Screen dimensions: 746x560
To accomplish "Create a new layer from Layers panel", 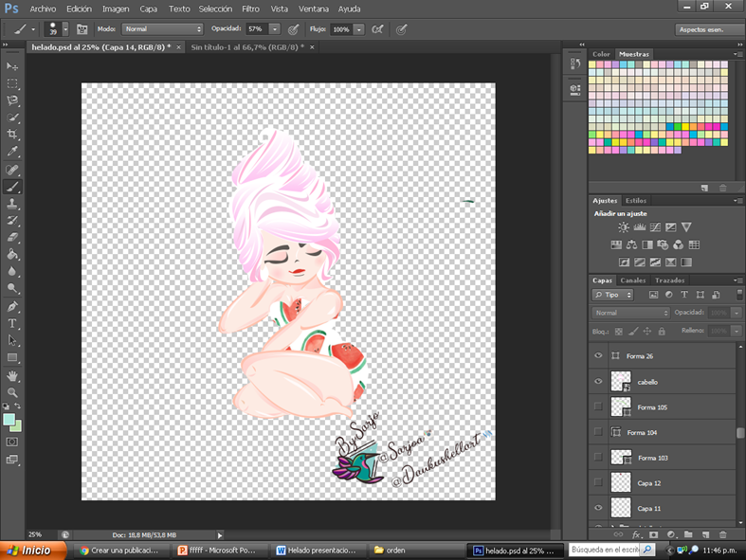I will [705, 534].
